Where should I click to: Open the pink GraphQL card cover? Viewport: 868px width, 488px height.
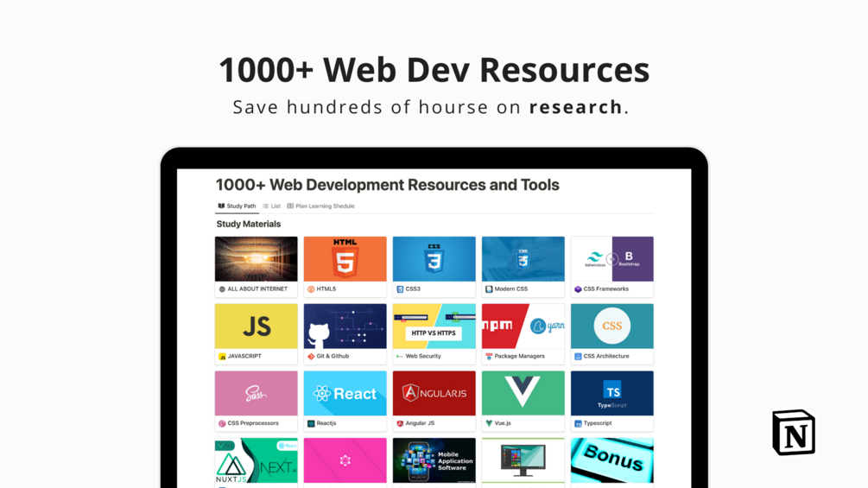(x=345, y=460)
